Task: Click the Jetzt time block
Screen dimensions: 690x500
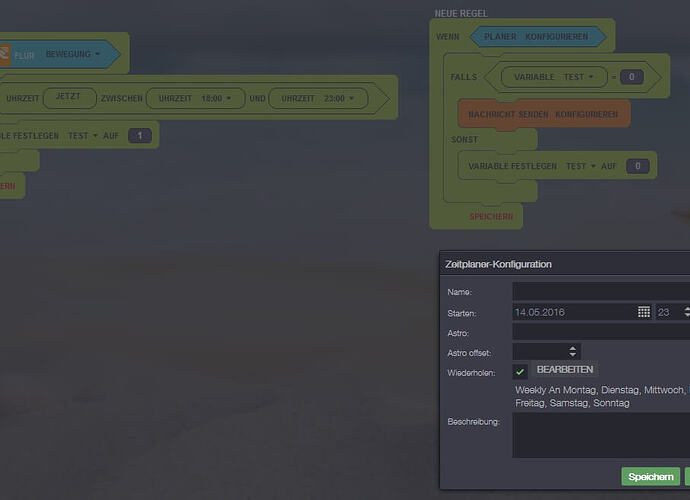Action: [x=70, y=98]
